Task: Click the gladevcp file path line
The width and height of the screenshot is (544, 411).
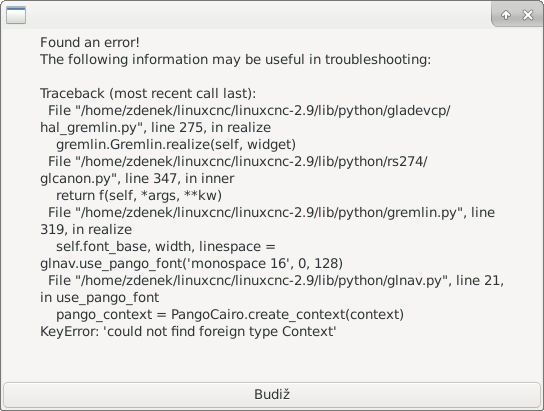Action: click(249, 110)
